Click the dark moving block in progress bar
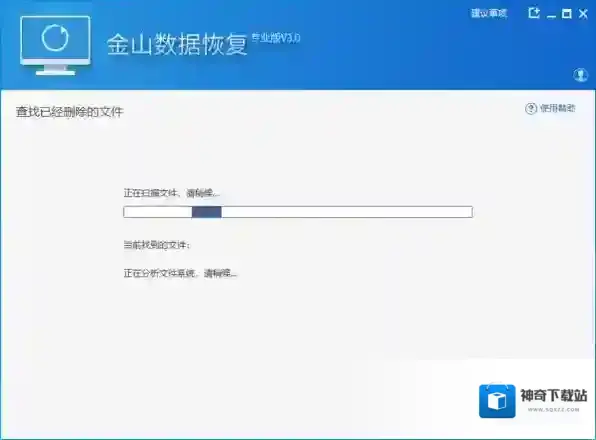596x440 pixels. (206, 212)
